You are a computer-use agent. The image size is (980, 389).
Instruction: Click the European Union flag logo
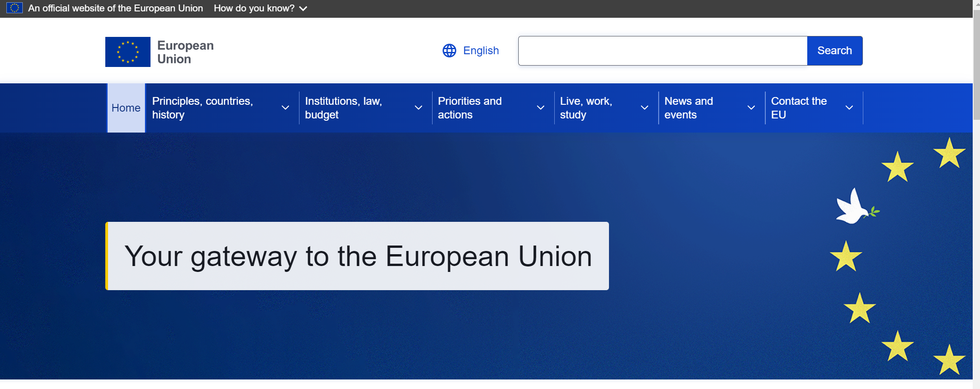128,52
